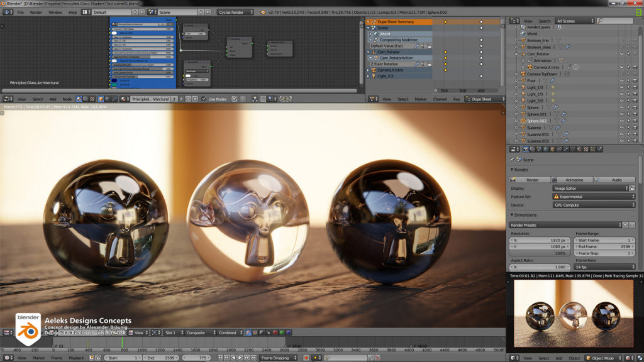The height and width of the screenshot is (362, 644).
Task: Click the Blender logo in the info bar
Action: (263, 13)
